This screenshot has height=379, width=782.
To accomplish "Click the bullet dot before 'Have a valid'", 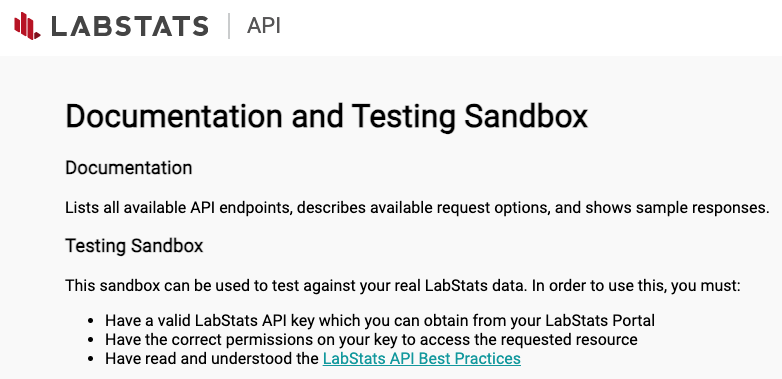I will pyautogui.click(x=90, y=321).
